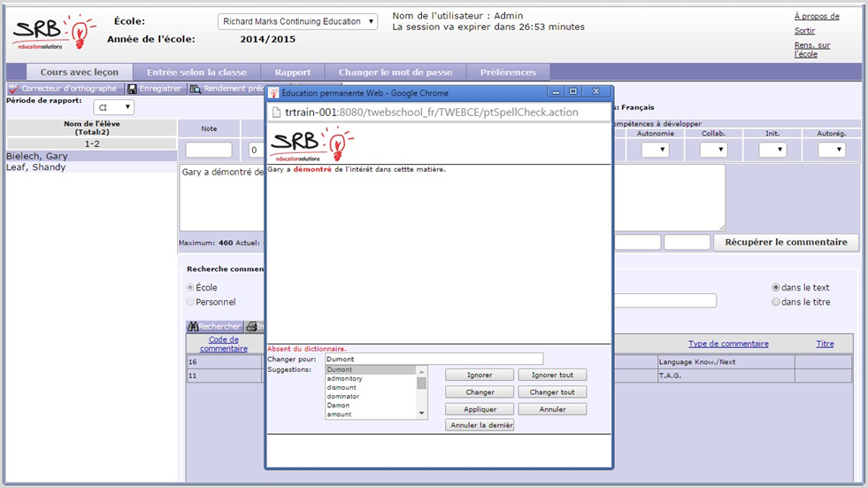Viewport: 868px width, 488px height.
Task: Click the Enregistrer floppy disk icon
Action: (x=132, y=89)
